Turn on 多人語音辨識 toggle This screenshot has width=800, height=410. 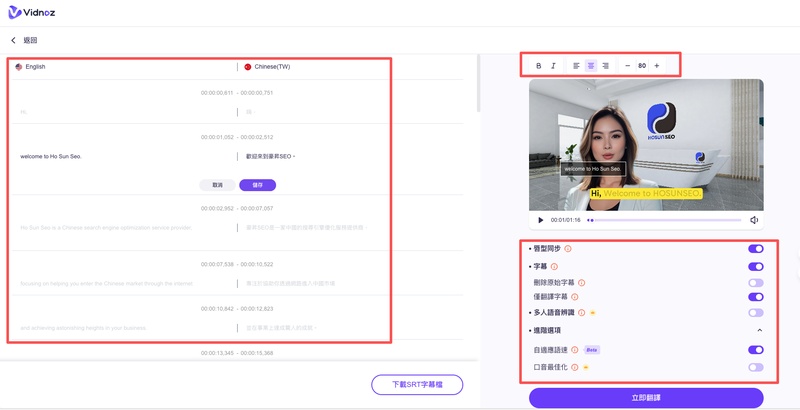click(x=755, y=313)
